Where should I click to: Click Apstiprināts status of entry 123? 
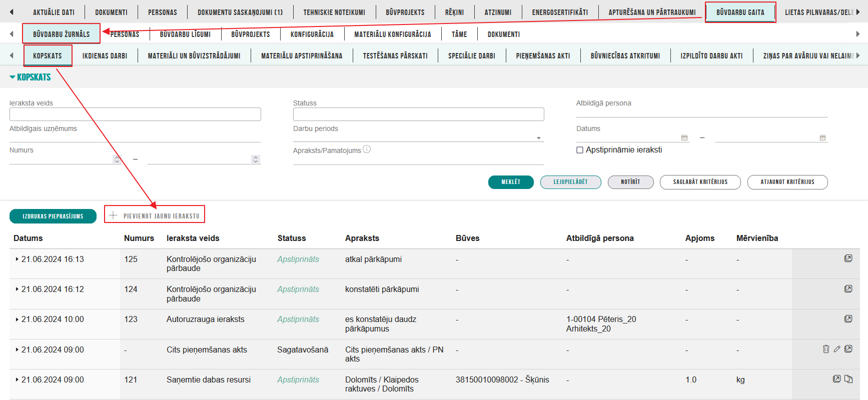click(x=298, y=319)
